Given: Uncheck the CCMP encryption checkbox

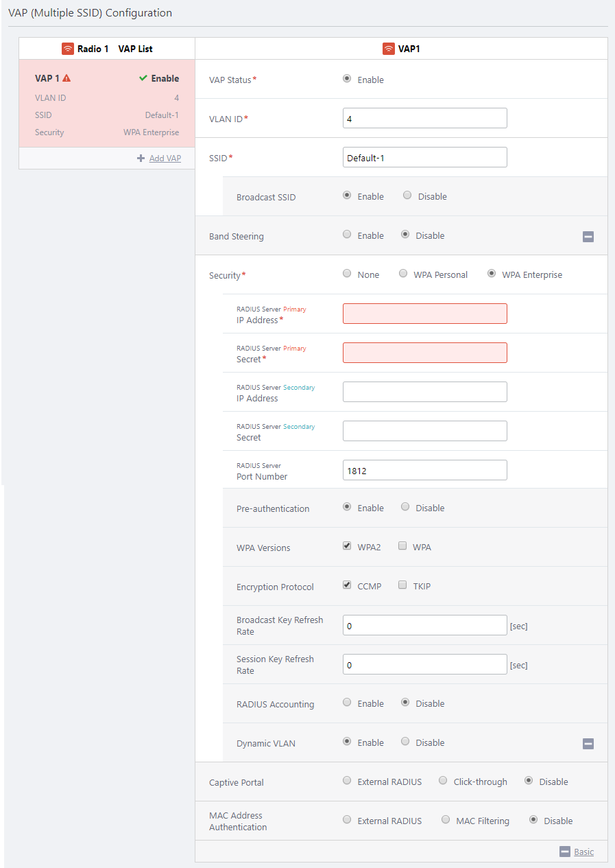Looking at the screenshot, I should (x=347, y=585).
